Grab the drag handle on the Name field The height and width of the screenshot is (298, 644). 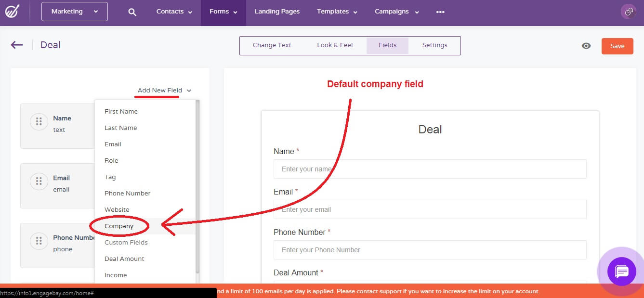(x=39, y=121)
